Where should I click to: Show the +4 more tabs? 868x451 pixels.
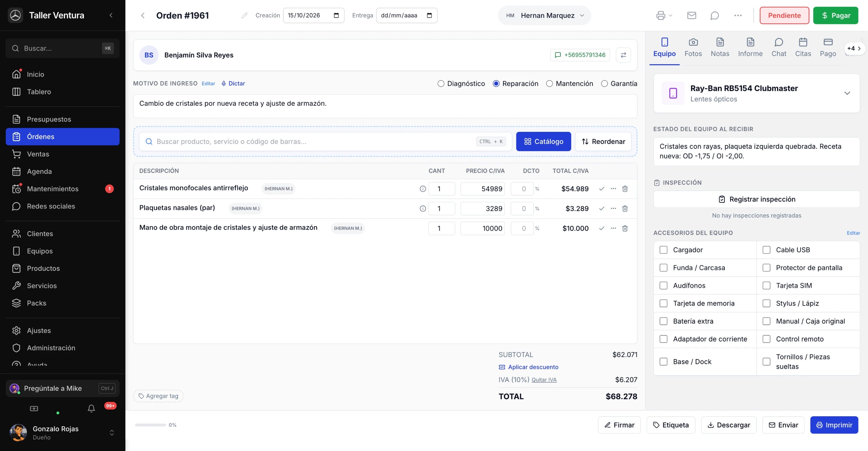coord(854,48)
